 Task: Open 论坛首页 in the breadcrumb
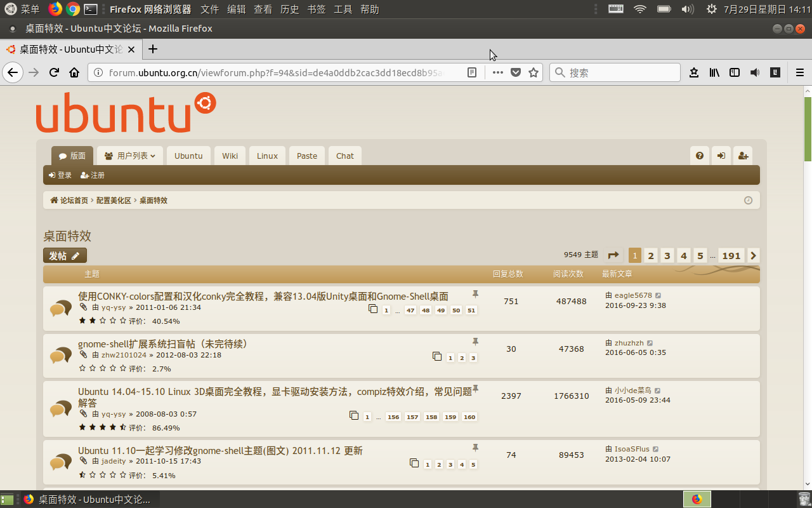pos(70,200)
